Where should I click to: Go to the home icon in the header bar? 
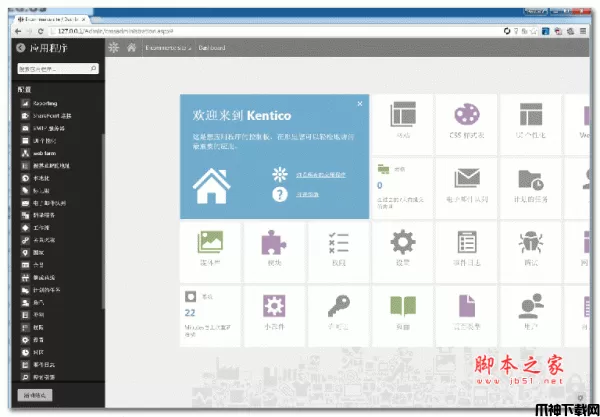coord(131,47)
